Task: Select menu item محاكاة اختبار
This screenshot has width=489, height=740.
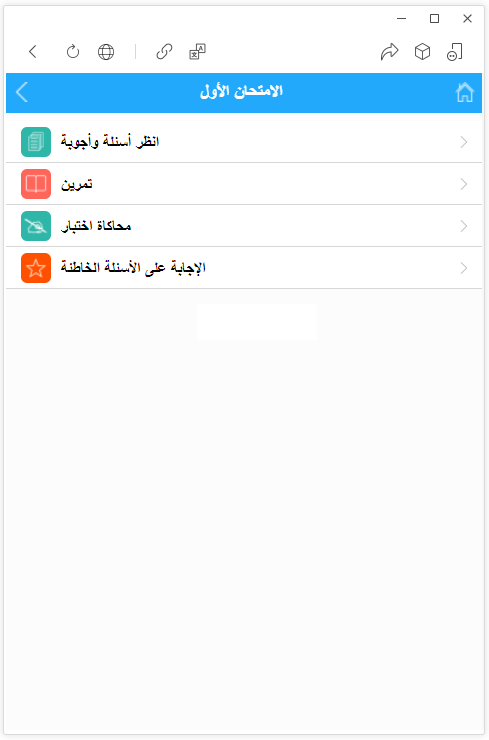Action: click(244, 226)
